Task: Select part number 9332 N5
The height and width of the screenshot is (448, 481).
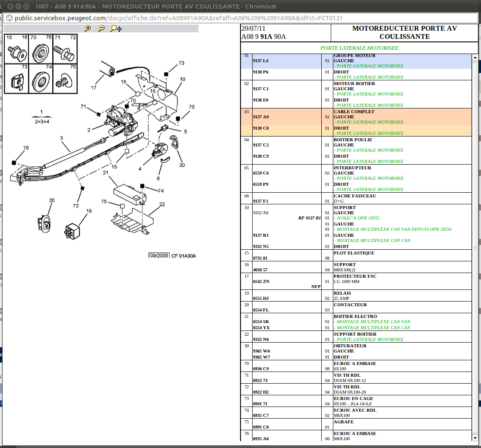Action: [261, 247]
